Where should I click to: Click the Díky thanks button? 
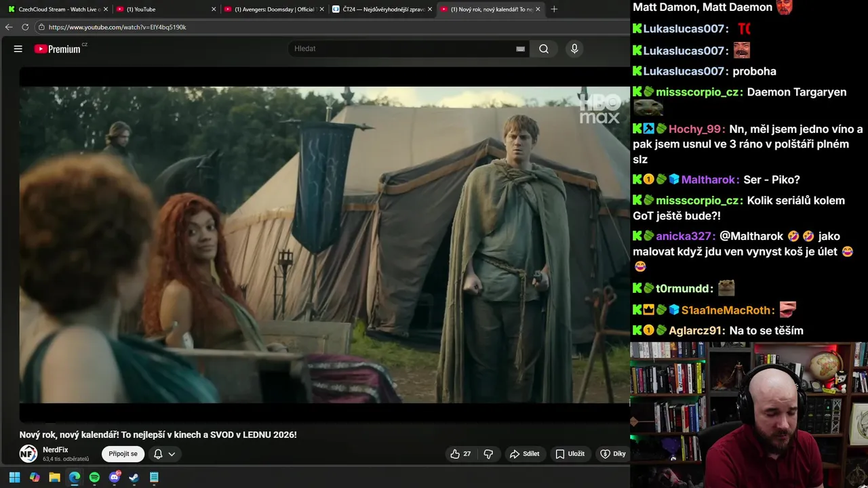(613, 454)
